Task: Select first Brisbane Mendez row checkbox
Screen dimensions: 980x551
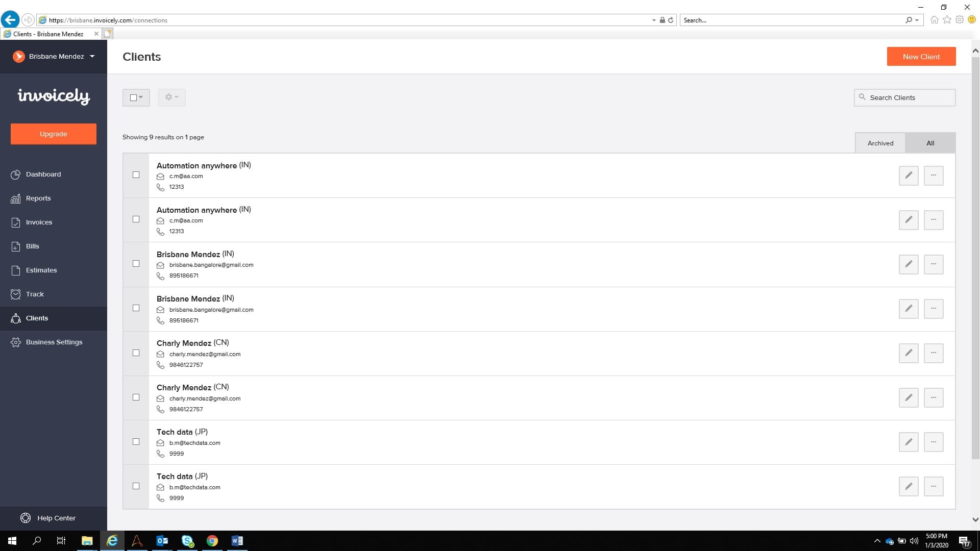Action: pyautogui.click(x=136, y=264)
